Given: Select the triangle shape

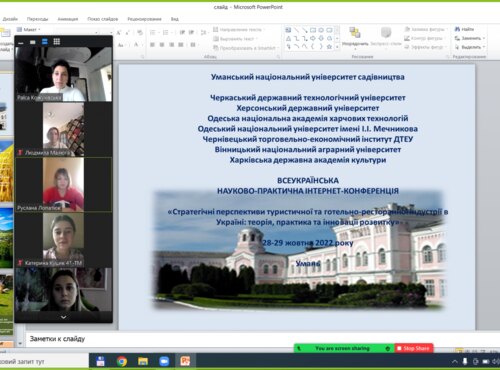Looking at the screenshot, I should coord(288,39).
